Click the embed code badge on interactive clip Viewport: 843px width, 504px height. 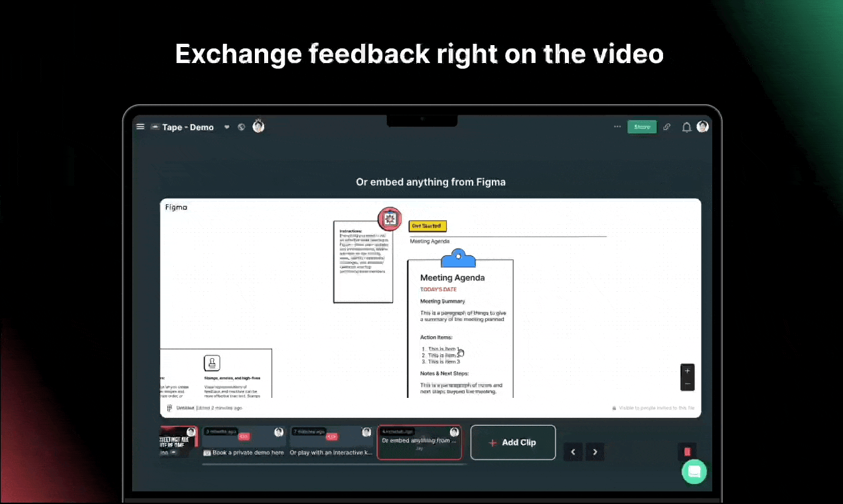point(332,436)
